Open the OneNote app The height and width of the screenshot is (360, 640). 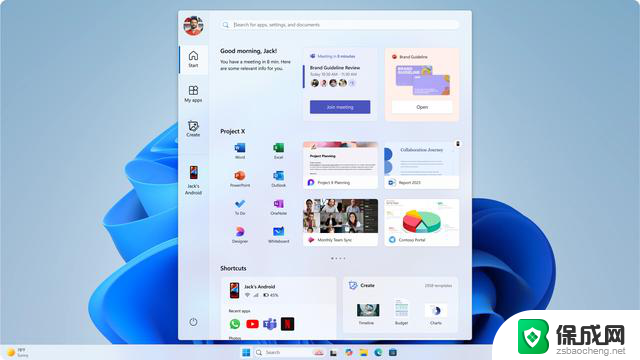(278, 207)
